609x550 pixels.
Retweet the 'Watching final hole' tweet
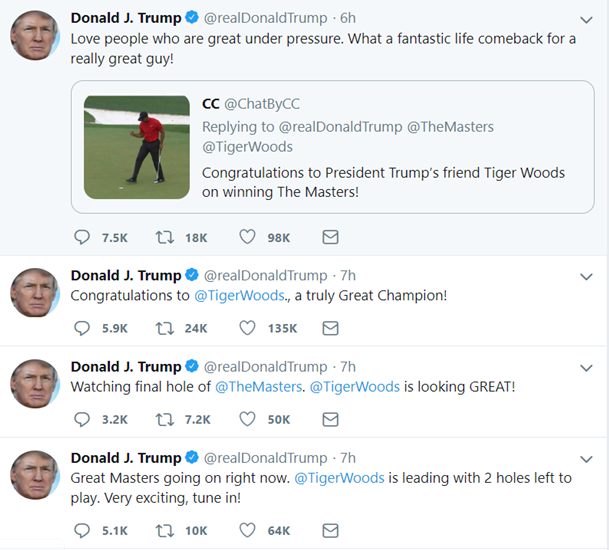click(x=165, y=419)
